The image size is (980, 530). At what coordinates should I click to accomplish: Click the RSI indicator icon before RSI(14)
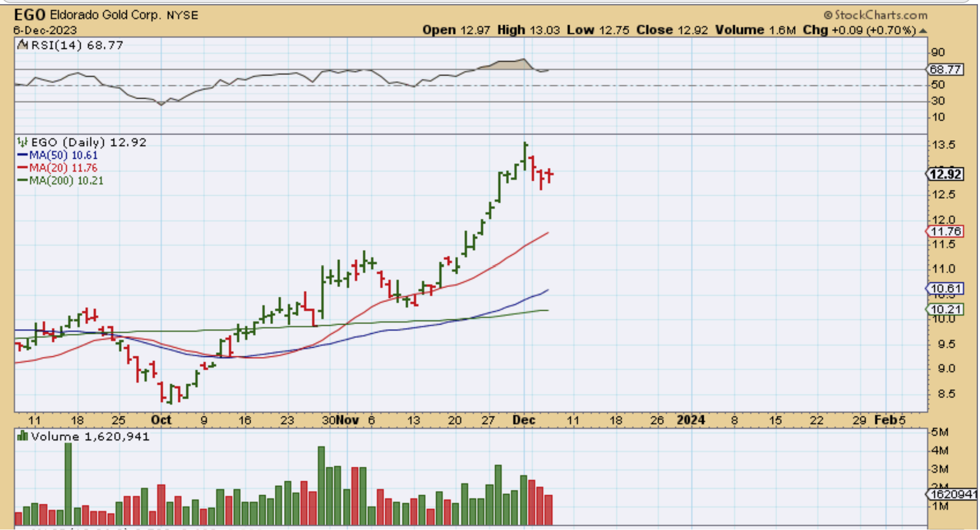[x=23, y=45]
